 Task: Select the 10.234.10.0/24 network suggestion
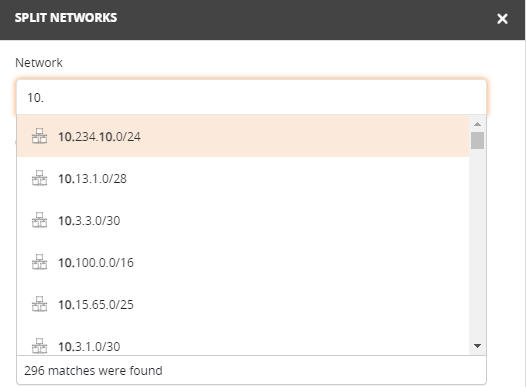click(243, 136)
